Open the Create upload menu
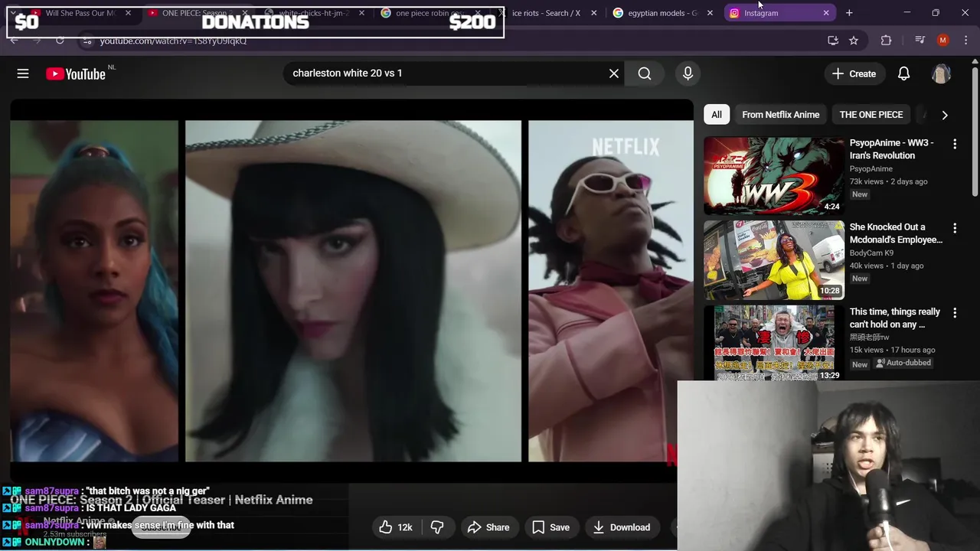 click(x=854, y=73)
